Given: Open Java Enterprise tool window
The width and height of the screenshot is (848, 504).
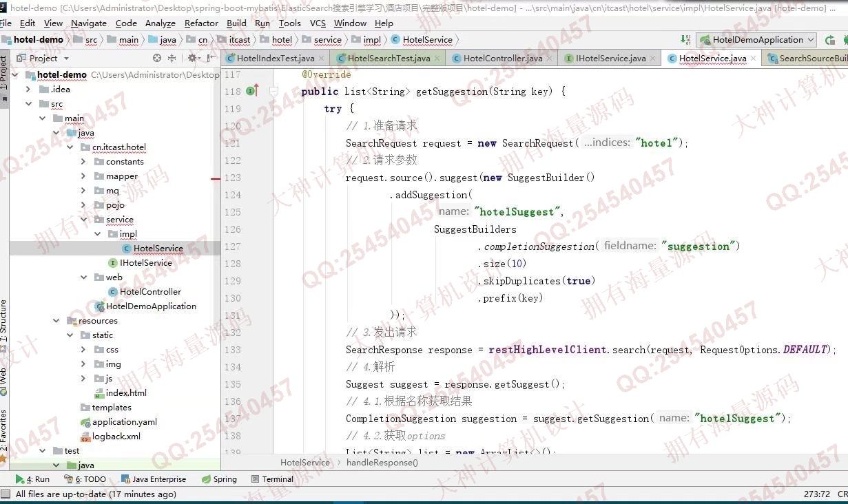Looking at the screenshot, I should pos(153,479).
